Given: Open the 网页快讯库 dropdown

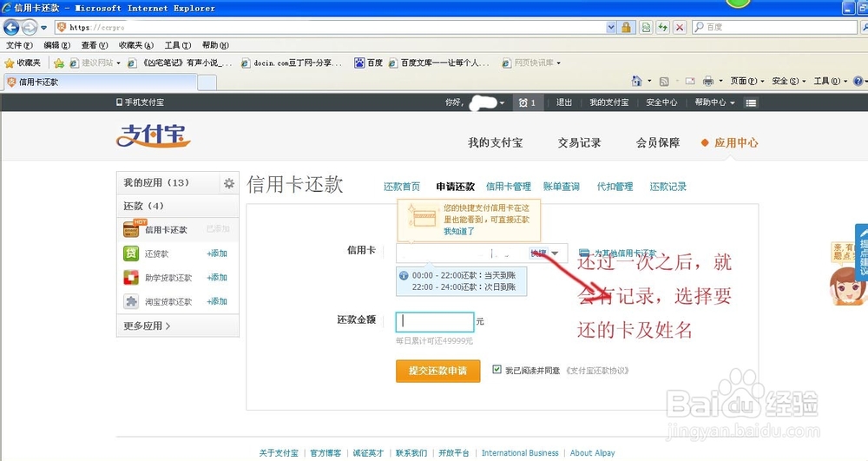Looking at the screenshot, I should 531,63.
